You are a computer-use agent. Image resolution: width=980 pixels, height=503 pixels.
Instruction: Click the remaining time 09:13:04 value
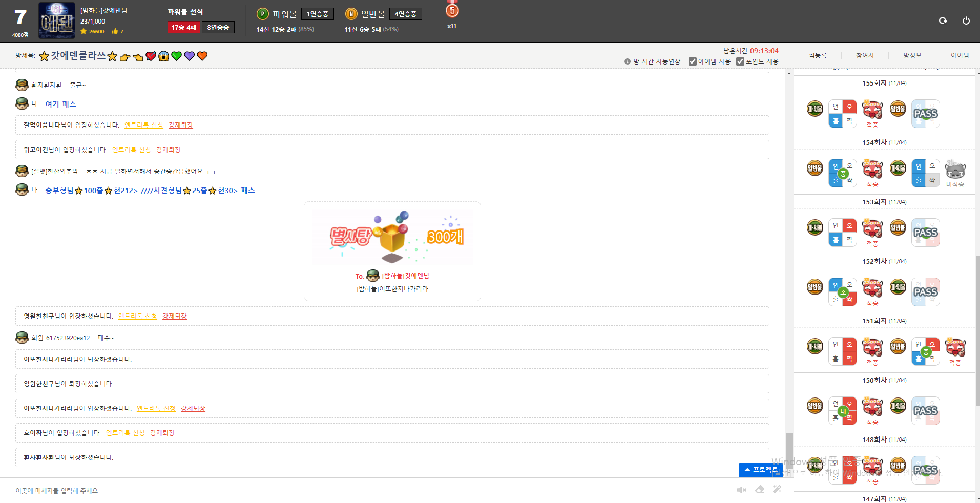(764, 51)
